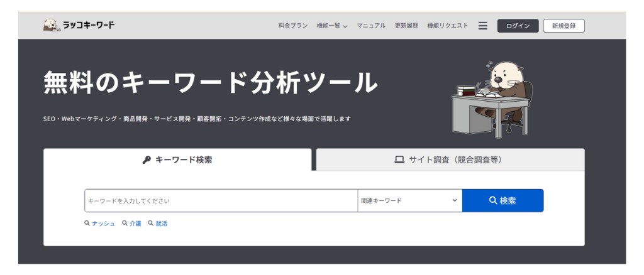This screenshot has height=275, width=644.
Task: Go to the マニュアル page
Action: 371,26
